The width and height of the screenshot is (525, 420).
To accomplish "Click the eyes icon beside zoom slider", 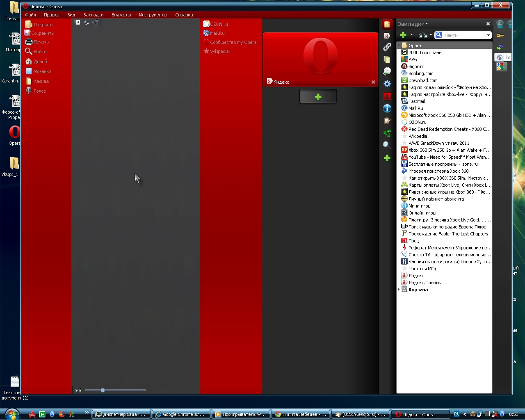I will click(78, 390).
